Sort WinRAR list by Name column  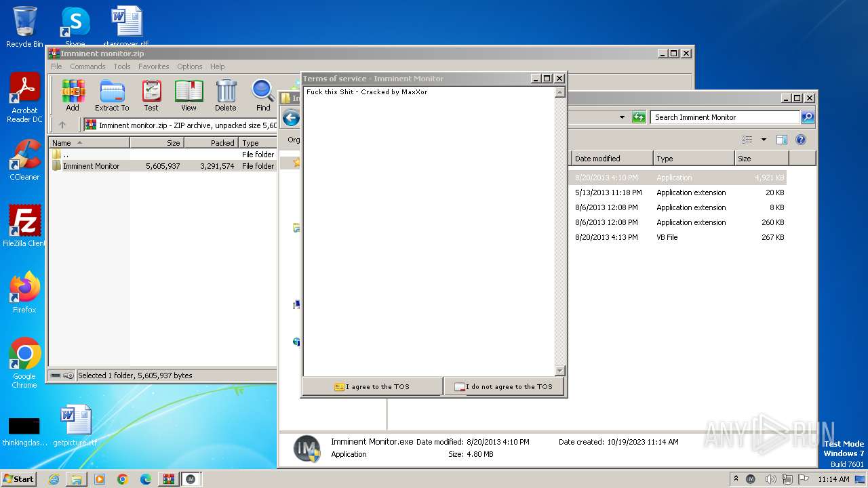coord(89,143)
